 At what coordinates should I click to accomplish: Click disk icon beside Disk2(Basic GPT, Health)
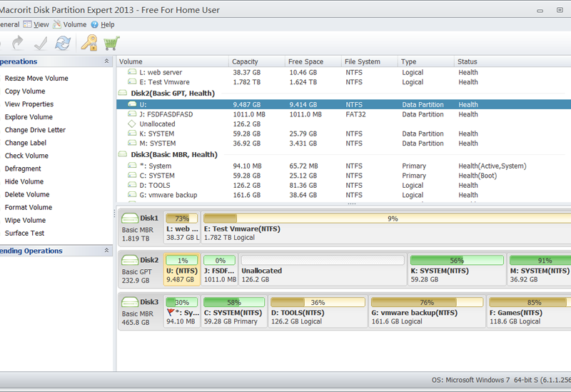pos(123,93)
